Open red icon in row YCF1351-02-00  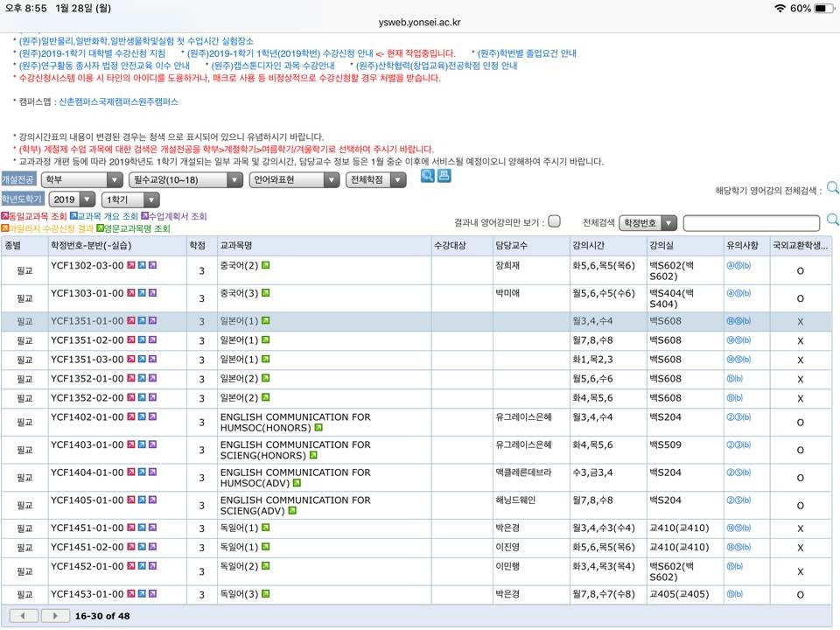point(131,340)
